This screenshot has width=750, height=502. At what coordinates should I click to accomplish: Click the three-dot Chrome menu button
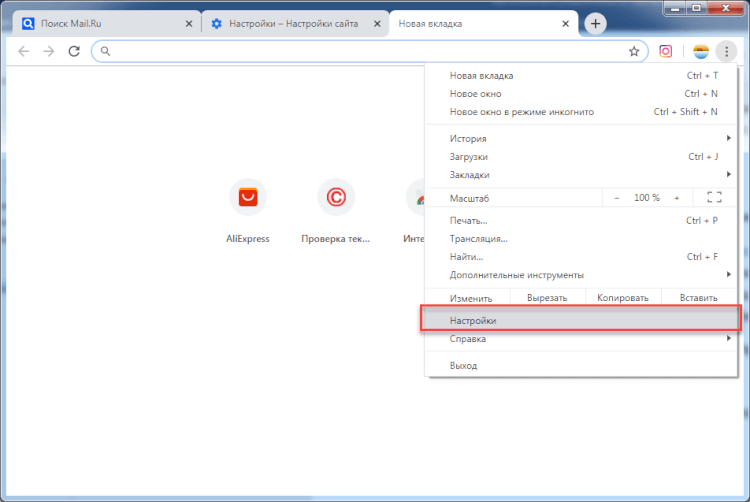[x=726, y=51]
